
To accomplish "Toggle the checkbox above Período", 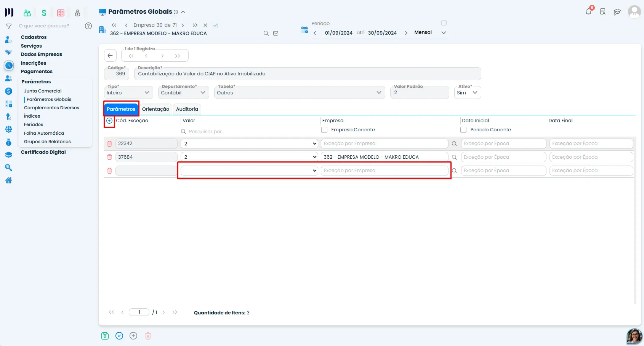I will click(x=444, y=23).
